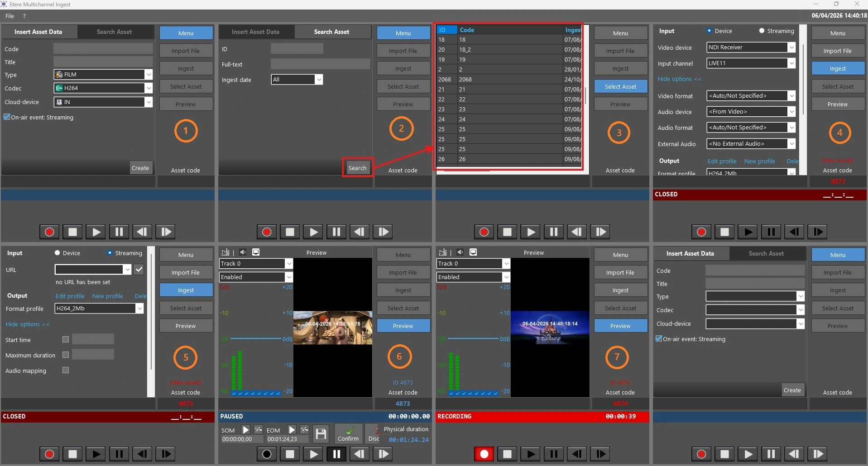This screenshot has height=466, width=868.
Task: Click the Hide options link in channel 5
Action: (27, 324)
